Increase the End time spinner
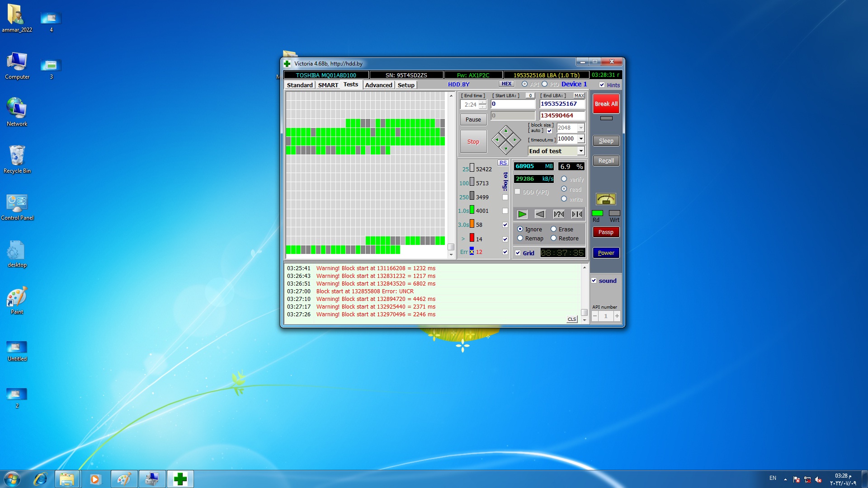This screenshot has height=488, width=868. [483, 102]
